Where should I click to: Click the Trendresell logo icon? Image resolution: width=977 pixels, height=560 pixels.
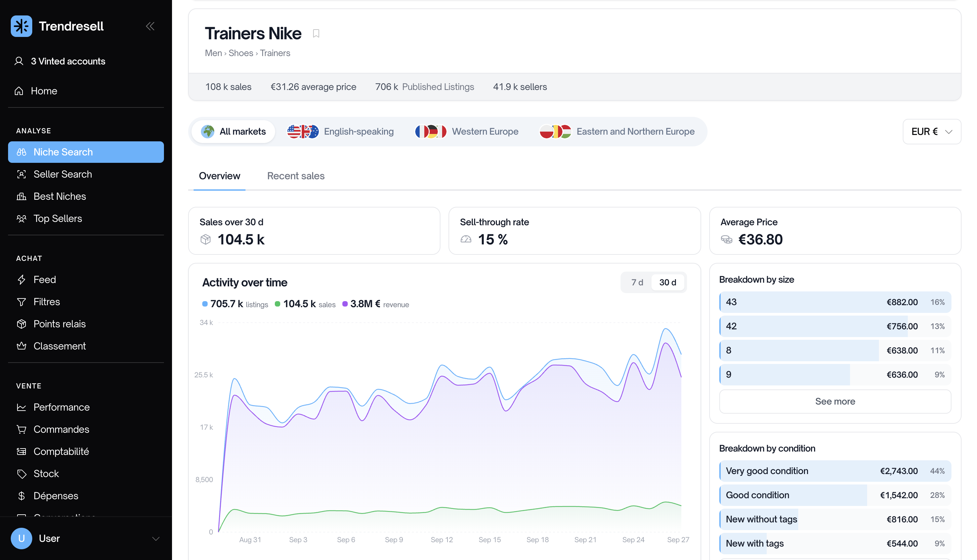[21, 26]
